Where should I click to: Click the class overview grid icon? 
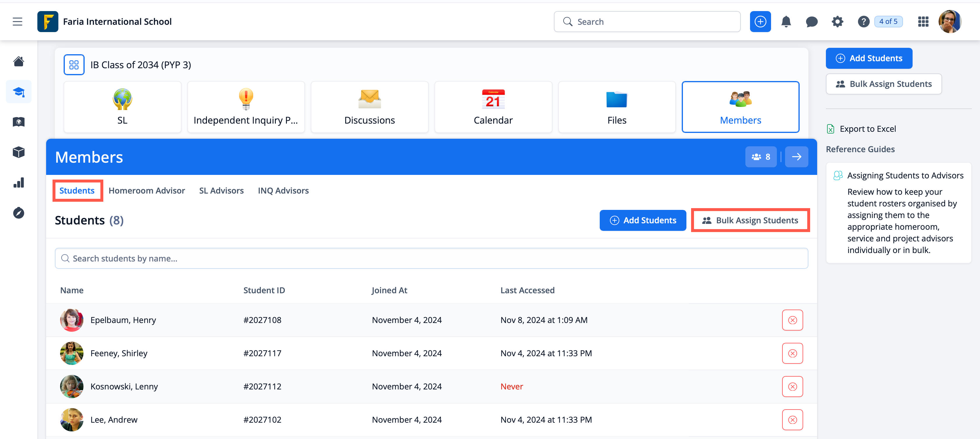click(x=74, y=65)
